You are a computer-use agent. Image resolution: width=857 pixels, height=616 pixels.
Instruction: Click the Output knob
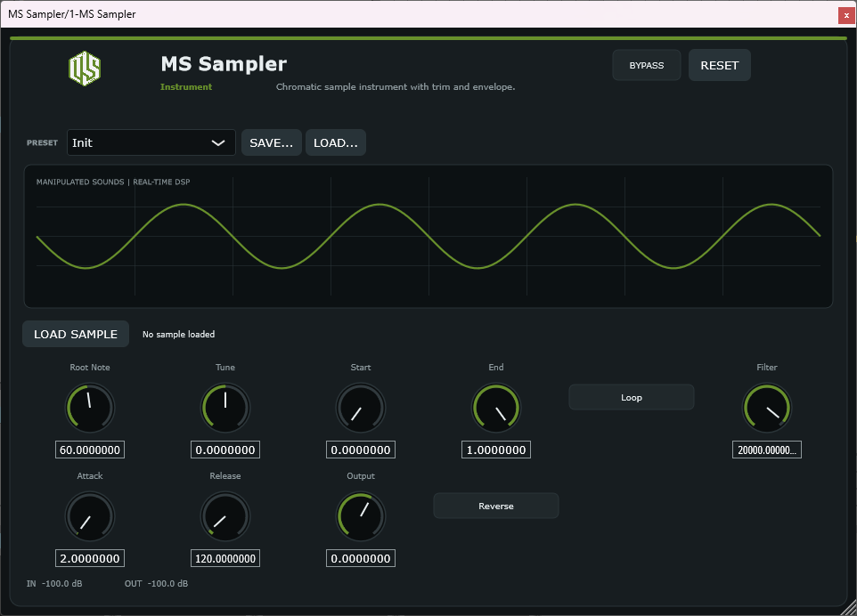(x=360, y=516)
